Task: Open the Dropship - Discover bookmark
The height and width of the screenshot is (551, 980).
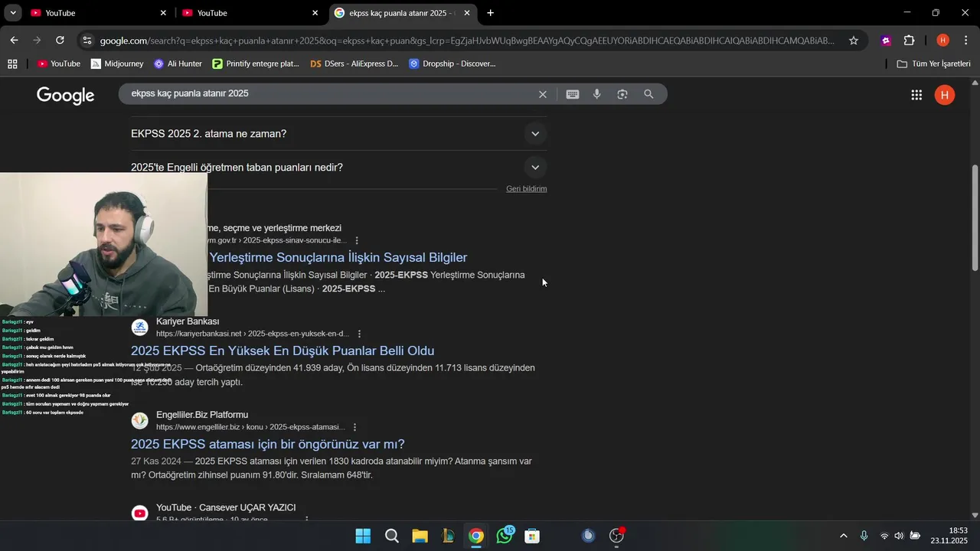Action: tap(452, 64)
